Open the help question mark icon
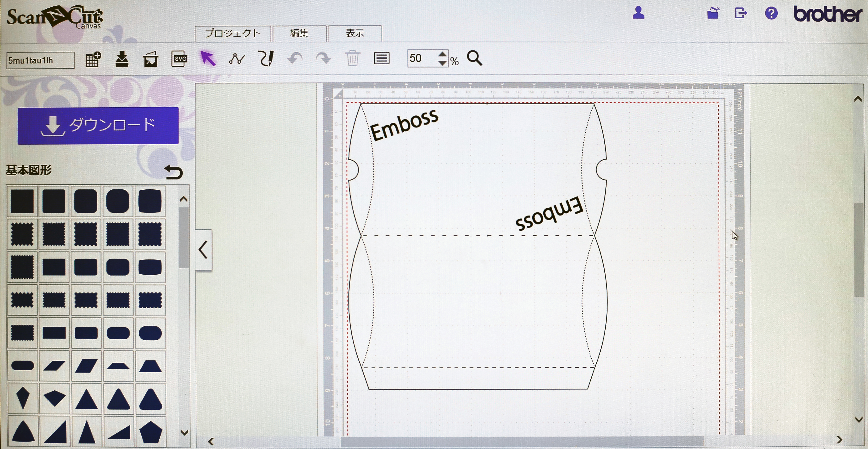 pos(771,13)
